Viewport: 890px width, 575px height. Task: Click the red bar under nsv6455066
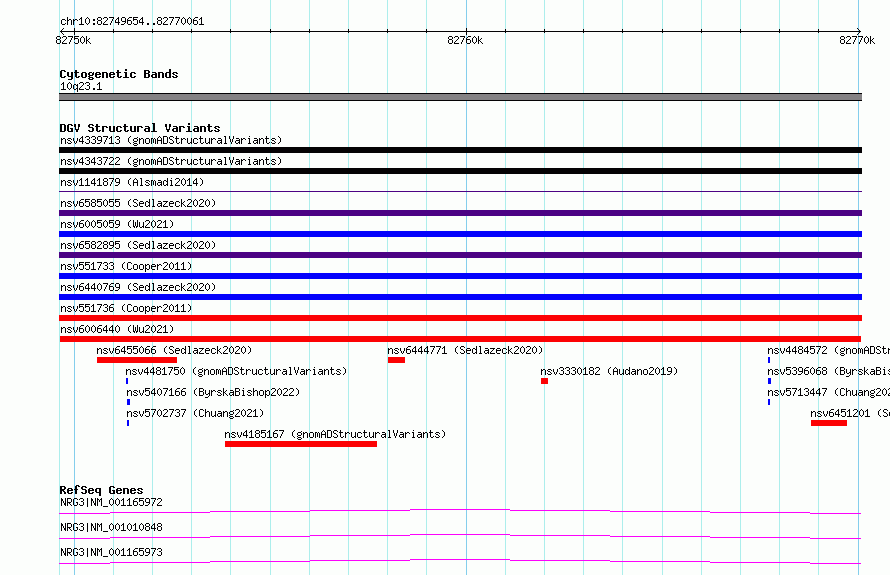137,360
